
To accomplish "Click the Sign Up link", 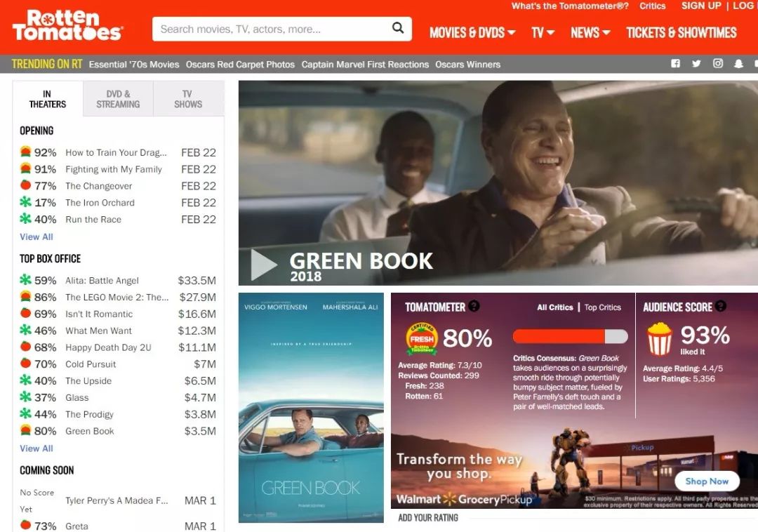I will click(x=701, y=6).
